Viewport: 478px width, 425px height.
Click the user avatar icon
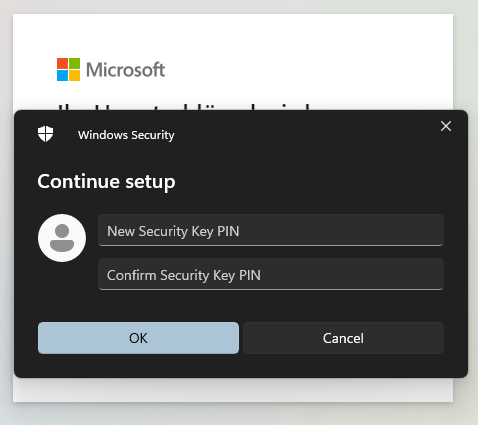(62, 238)
